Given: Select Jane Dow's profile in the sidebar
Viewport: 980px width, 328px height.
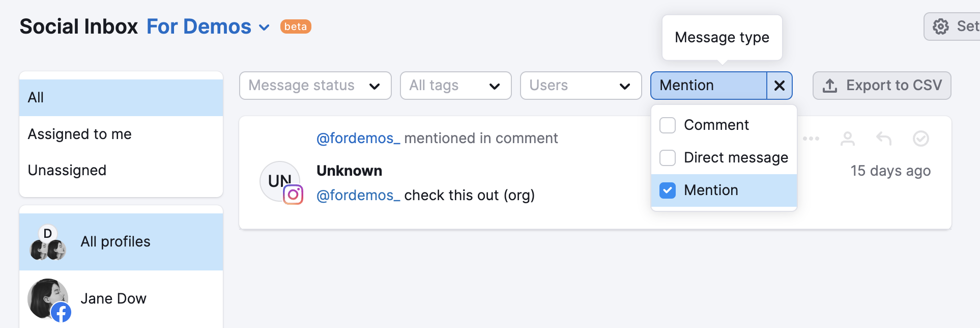Looking at the screenshot, I should (x=113, y=298).
